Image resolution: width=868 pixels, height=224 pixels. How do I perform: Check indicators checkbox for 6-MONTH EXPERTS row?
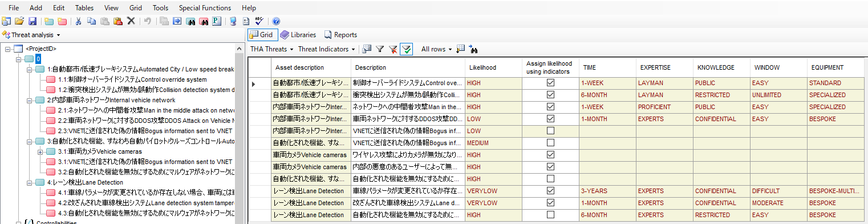click(550, 215)
